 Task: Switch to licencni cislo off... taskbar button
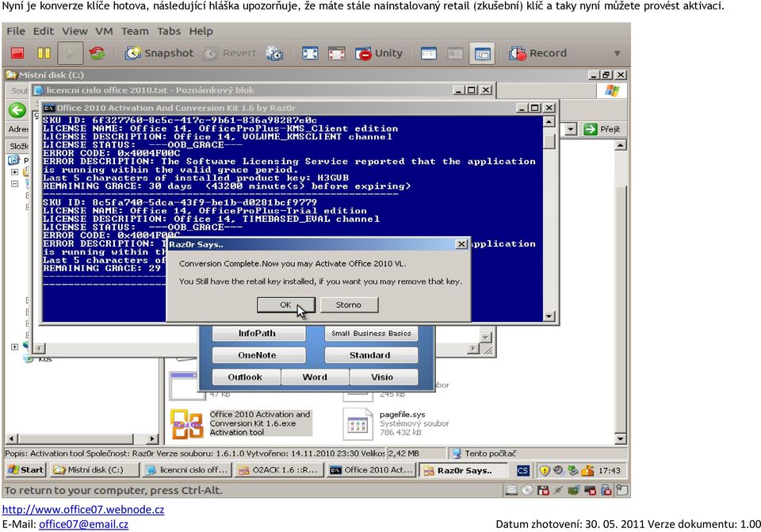188,470
